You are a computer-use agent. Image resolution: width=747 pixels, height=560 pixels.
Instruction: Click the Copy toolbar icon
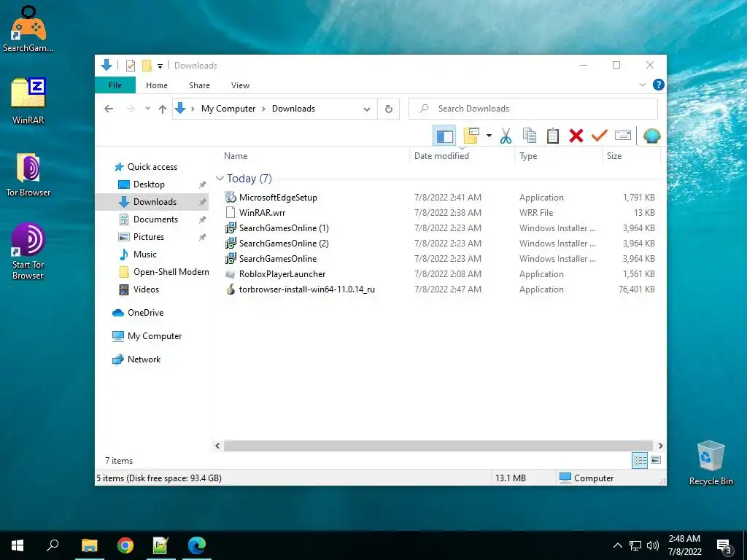click(x=530, y=136)
